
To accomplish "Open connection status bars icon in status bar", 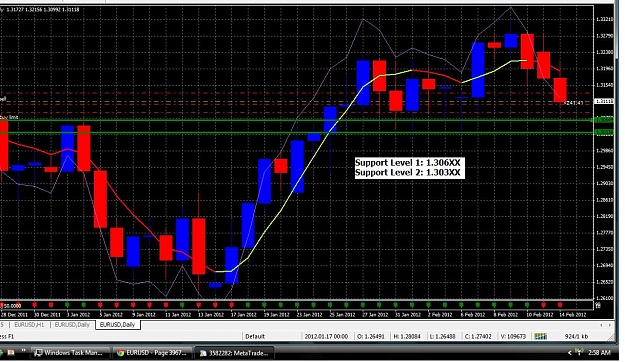I will pyautogui.click(x=540, y=336).
